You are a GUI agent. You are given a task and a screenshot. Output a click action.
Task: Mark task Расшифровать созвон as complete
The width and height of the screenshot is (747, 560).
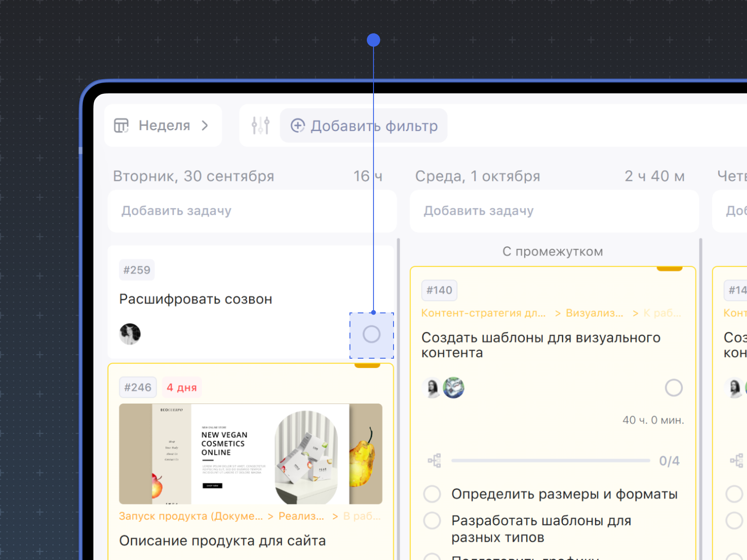pos(371,334)
